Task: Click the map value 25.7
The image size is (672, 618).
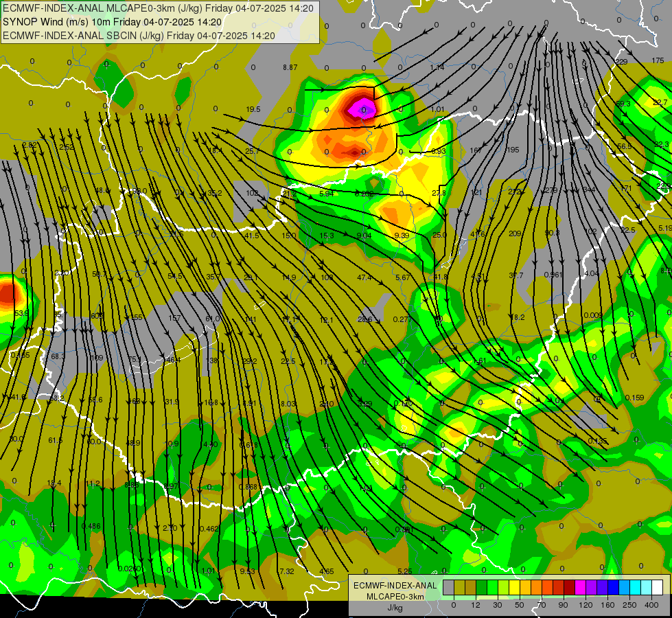Action: click(x=252, y=151)
